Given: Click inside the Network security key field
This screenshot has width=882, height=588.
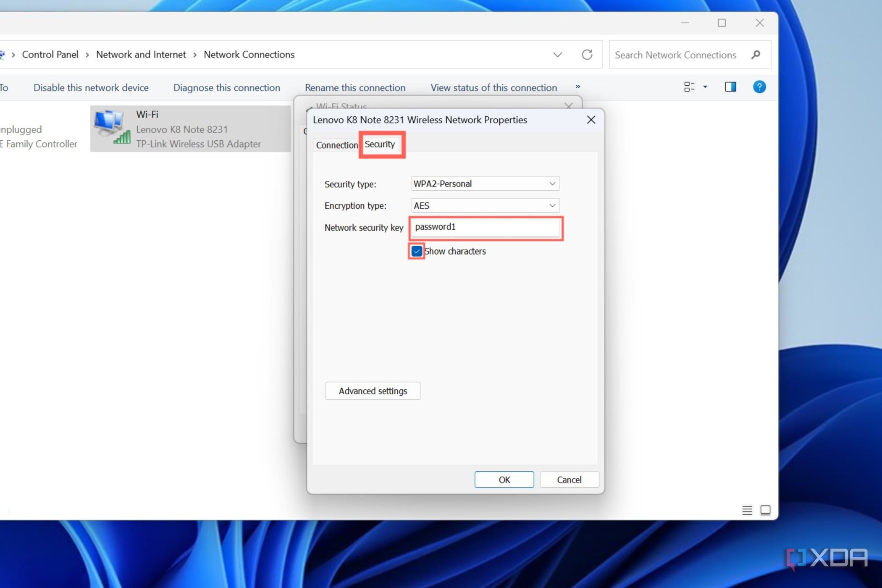Looking at the screenshot, I should (x=486, y=227).
